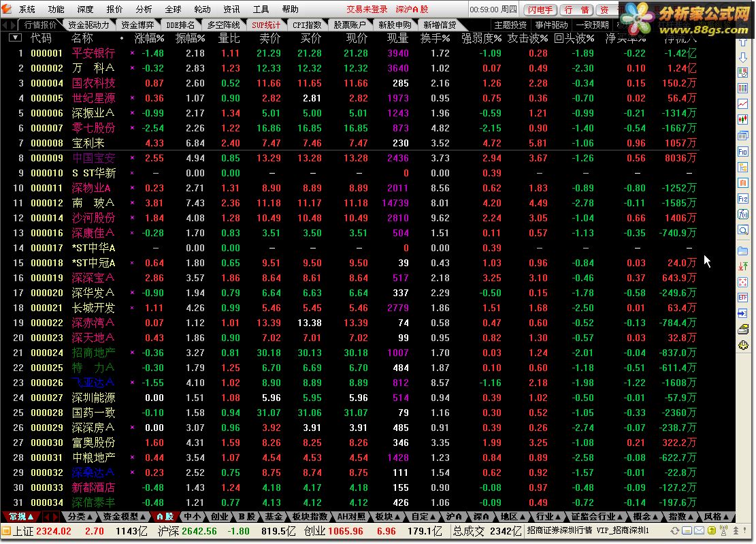Screen dimensions: 756x544
Task: Open the red line chart icon
Action: [x=743, y=103]
